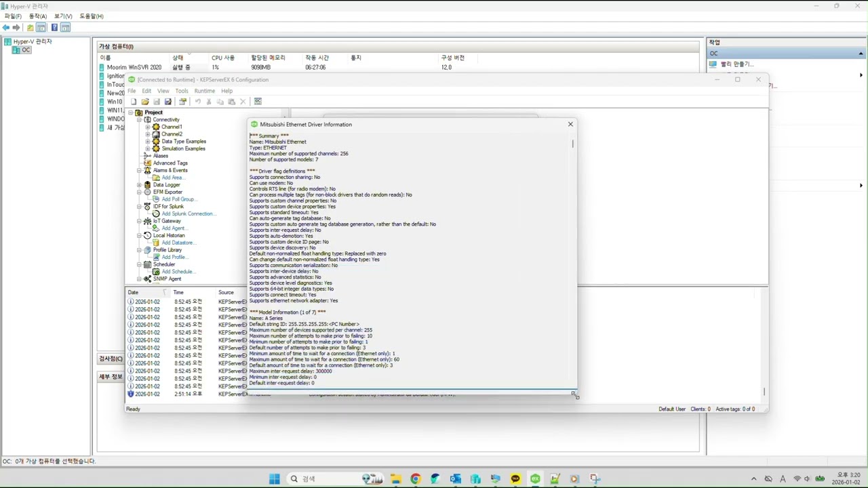Click the Source column header in event log

point(226,293)
